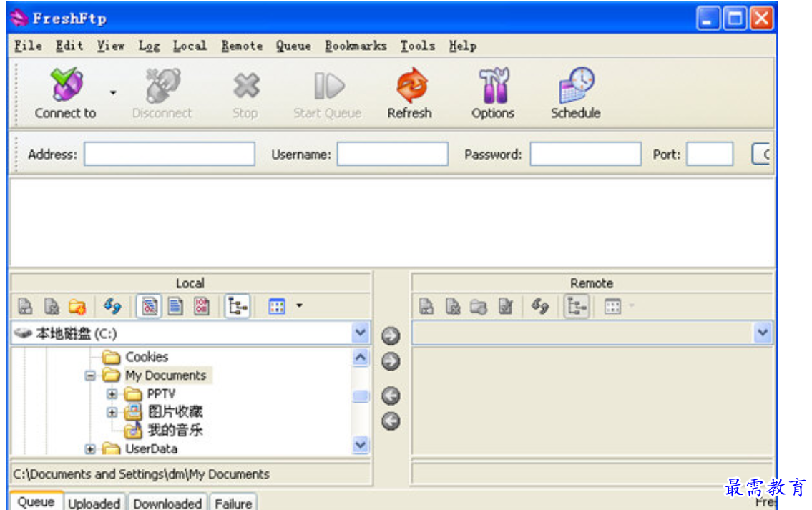Click the second right-pointing transfer arrow
812x510 pixels.
391,361
